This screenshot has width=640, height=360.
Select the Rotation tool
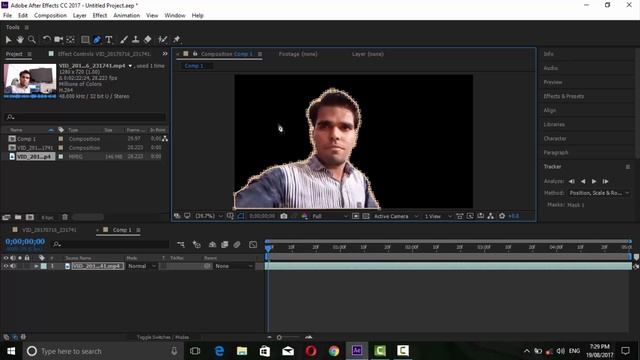pos(47,40)
